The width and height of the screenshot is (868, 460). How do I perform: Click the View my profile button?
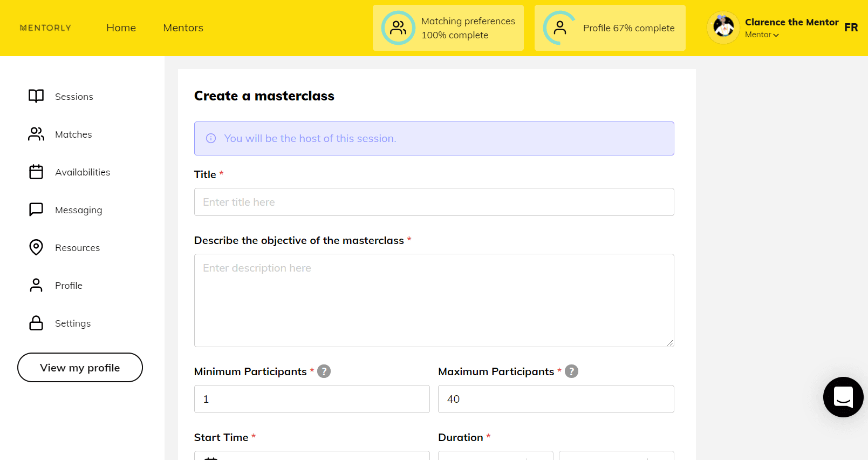pyautogui.click(x=80, y=368)
